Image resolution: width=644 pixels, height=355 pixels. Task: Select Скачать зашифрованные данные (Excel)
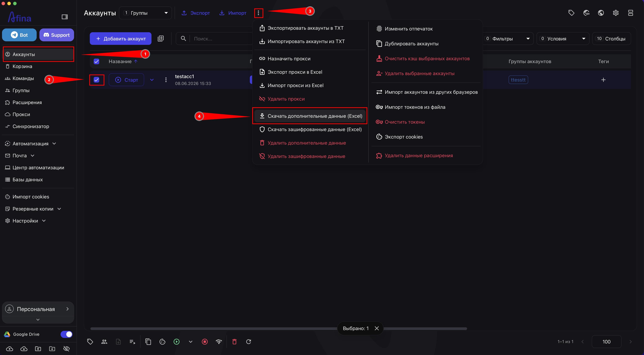pos(310,129)
